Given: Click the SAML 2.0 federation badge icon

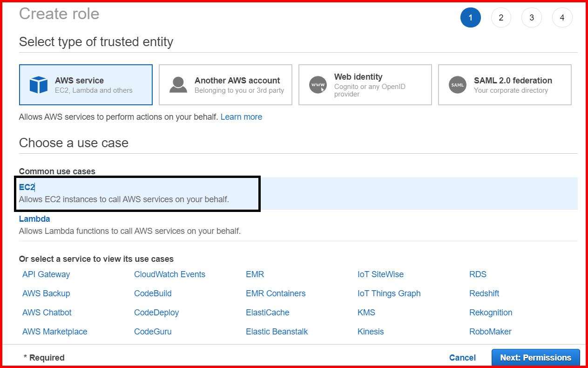Looking at the screenshot, I should click(457, 85).
